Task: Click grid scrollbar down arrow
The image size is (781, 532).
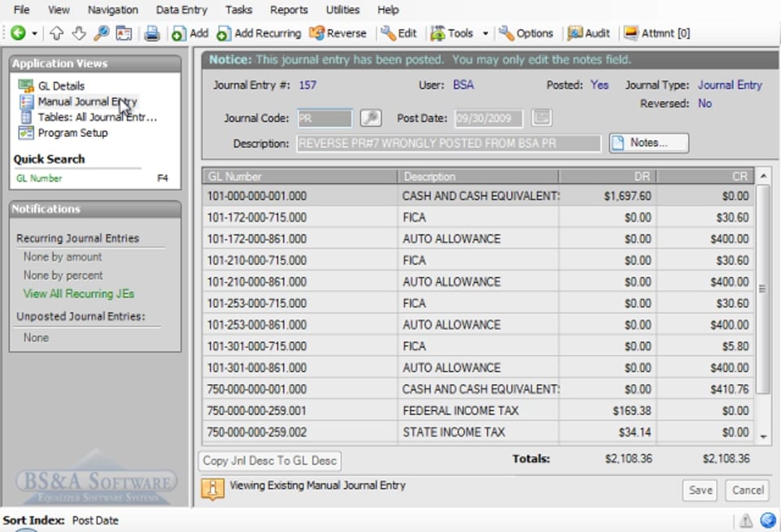Action: [x=763, y=437]
